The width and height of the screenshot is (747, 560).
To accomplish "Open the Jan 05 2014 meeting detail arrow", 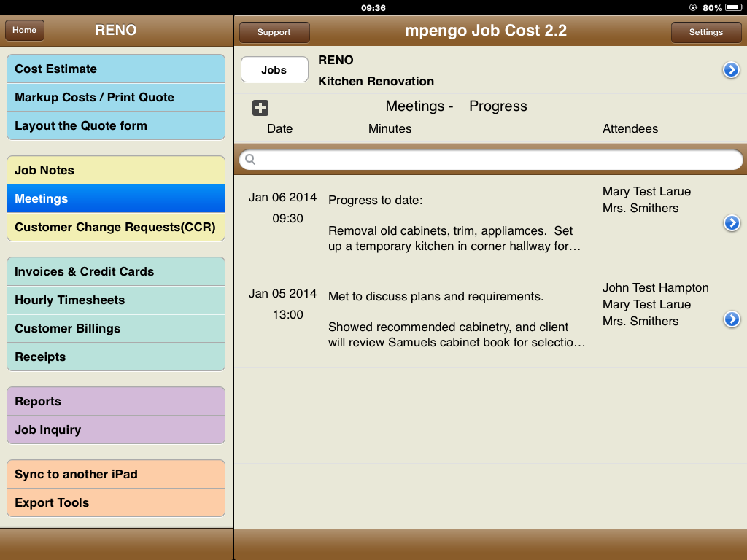I will 732,319.
